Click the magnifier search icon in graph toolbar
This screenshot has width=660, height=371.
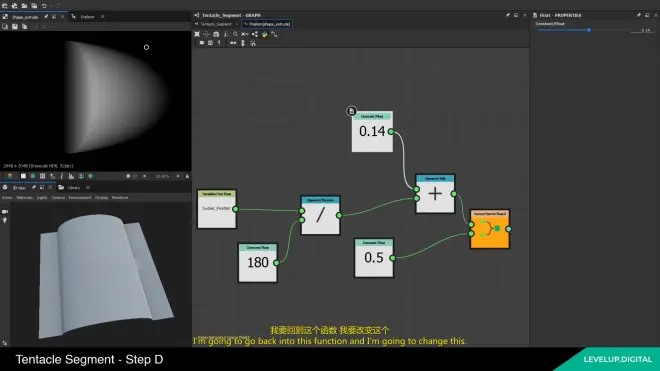click(235, 34)
